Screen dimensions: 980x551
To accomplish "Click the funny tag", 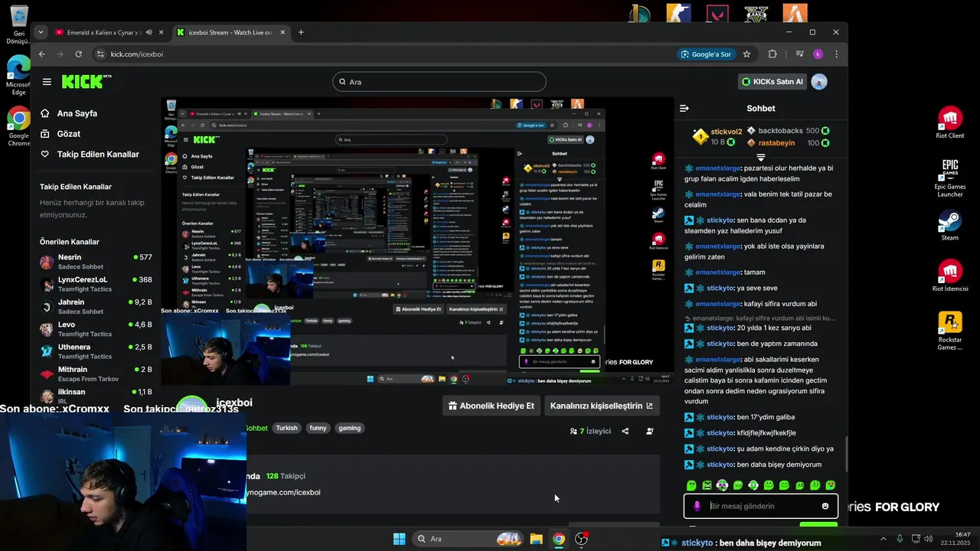I will [318, 428].
